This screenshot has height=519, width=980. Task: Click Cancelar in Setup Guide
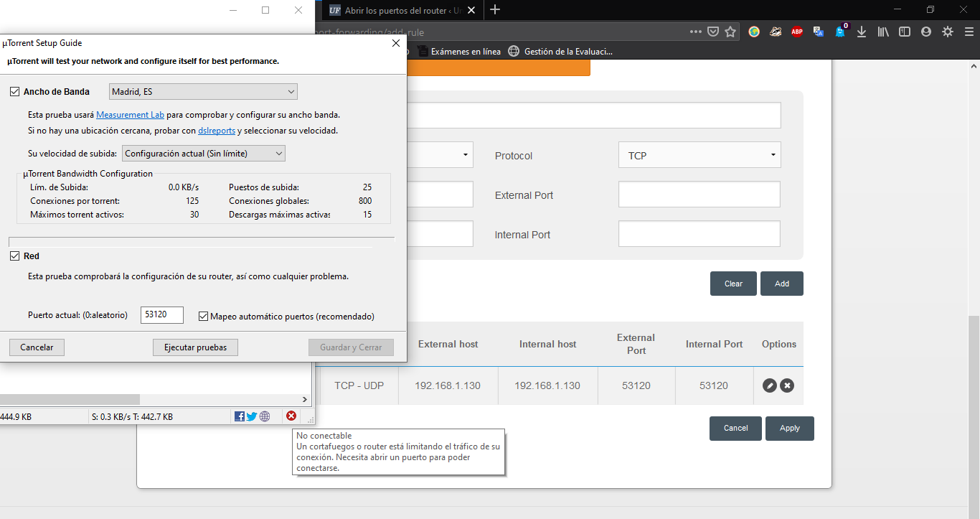pos(37,347)
